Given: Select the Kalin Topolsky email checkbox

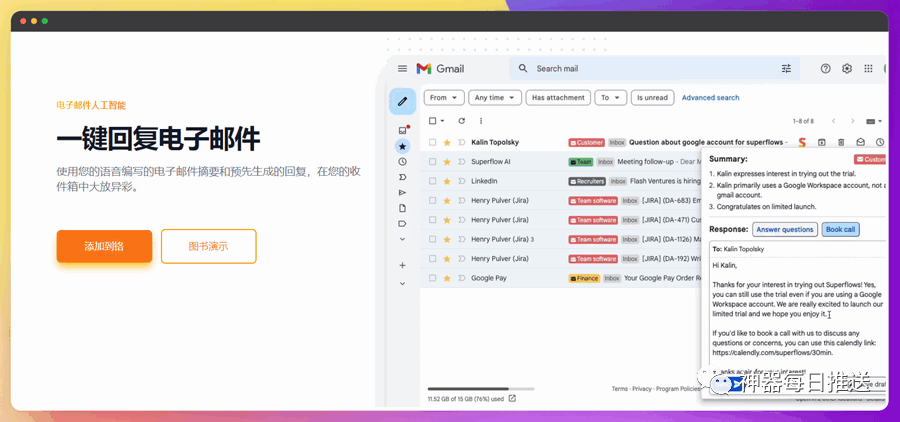Looking at the screenshot, I should click(x=433, y=142).
